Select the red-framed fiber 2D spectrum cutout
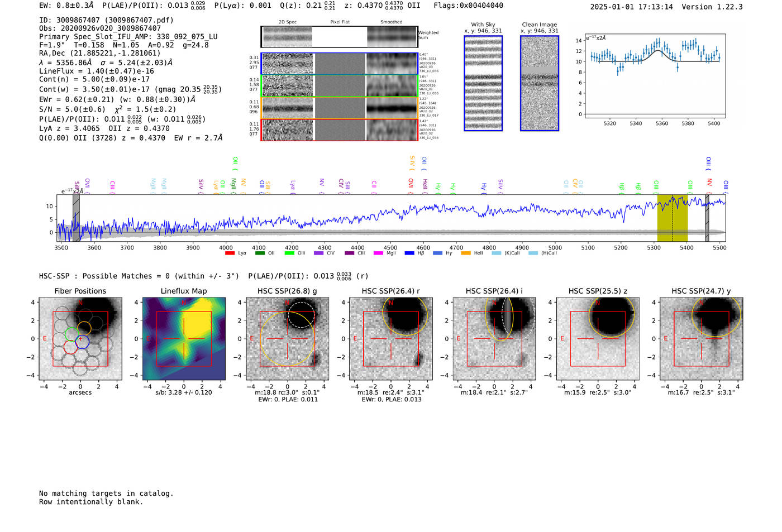The image size is (782, 532). (x=340, y=130)
